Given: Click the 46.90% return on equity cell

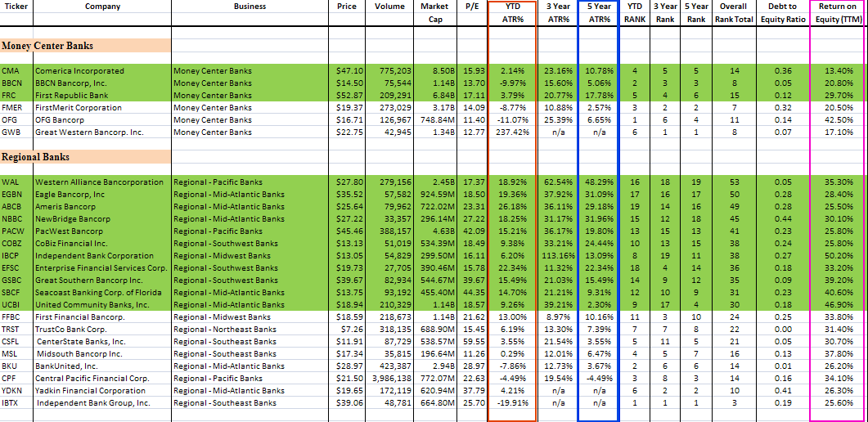Looking at the screenshot, I should pyautogui.click(x=838, y=304).
